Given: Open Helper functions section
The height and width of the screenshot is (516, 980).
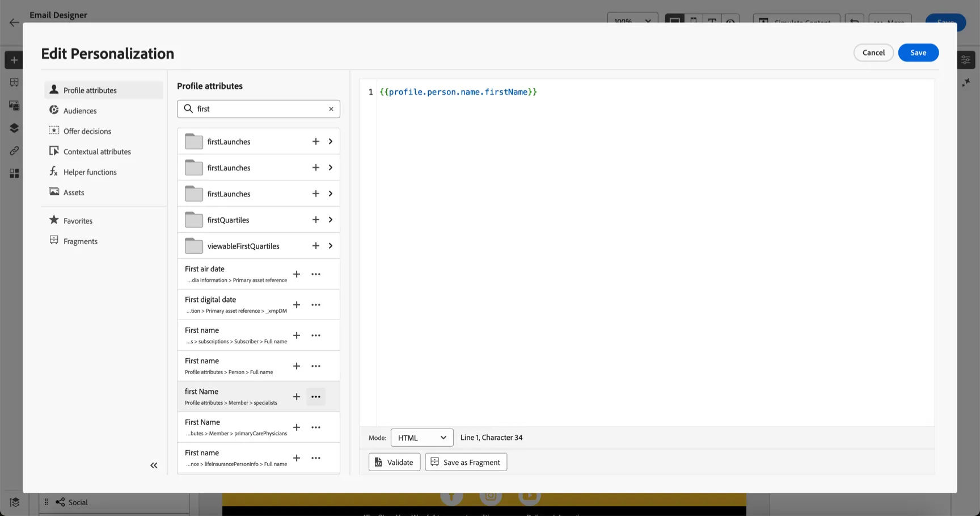Looking at the screenshot, I should click(x=104, y=172).
